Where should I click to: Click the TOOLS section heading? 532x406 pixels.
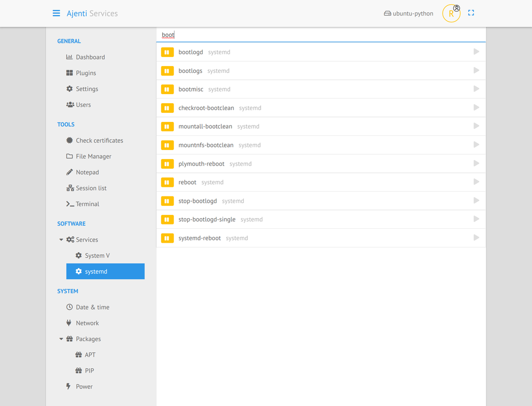point(66,125)
